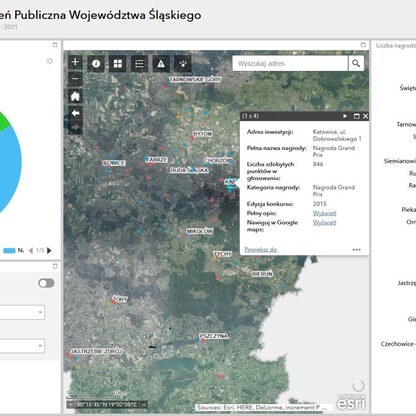Click CHORZÓW label on map
This screenshot has height=416, width=416.
[x=218, y=161]
